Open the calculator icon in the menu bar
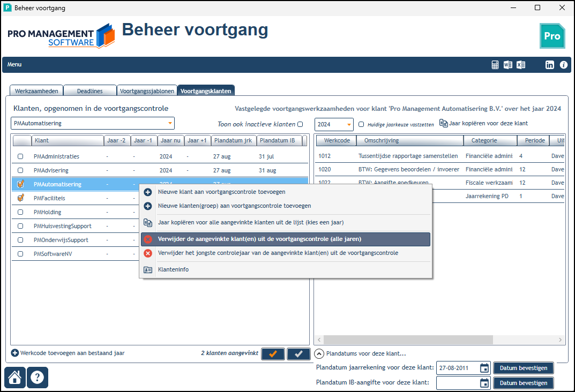The width and height of the screenshot is (575, 392). pyautogui.click(x=495, y=65)
